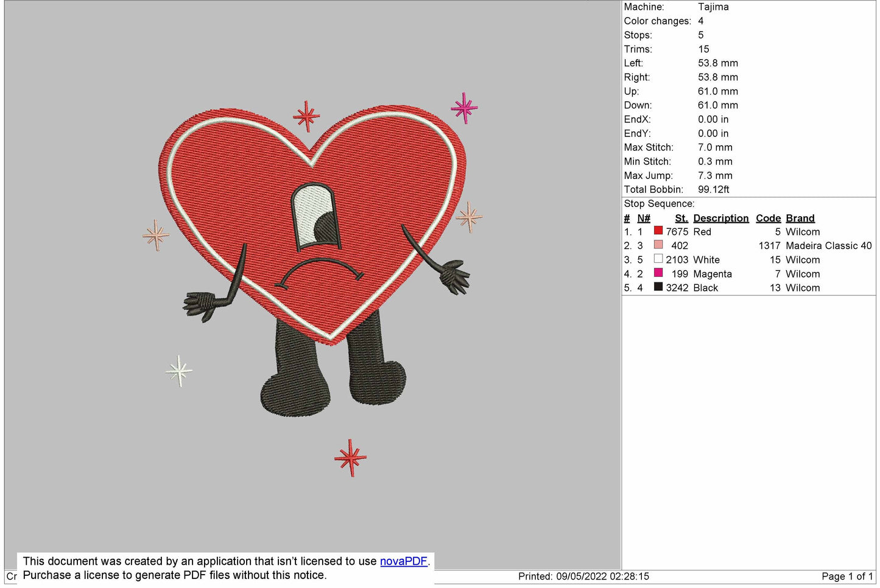Click the white star at lower left
The image size is (880, 588).
[179, 371]
